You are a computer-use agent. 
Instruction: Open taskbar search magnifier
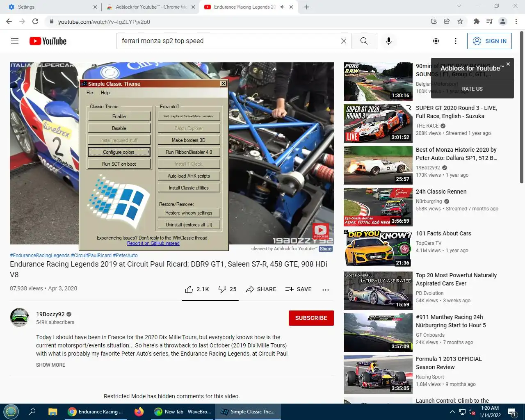point(32,412)
